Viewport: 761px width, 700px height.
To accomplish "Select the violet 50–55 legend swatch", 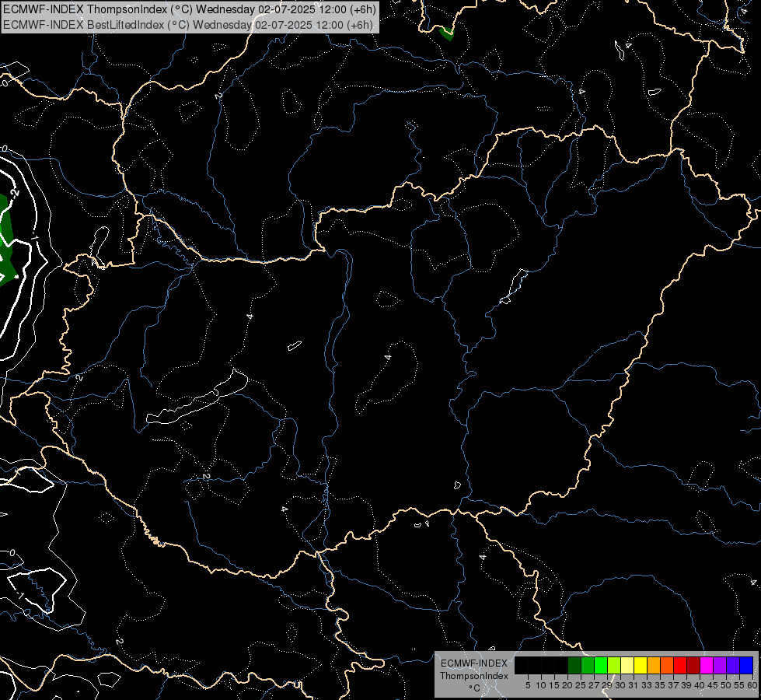I will pos(733,666).
